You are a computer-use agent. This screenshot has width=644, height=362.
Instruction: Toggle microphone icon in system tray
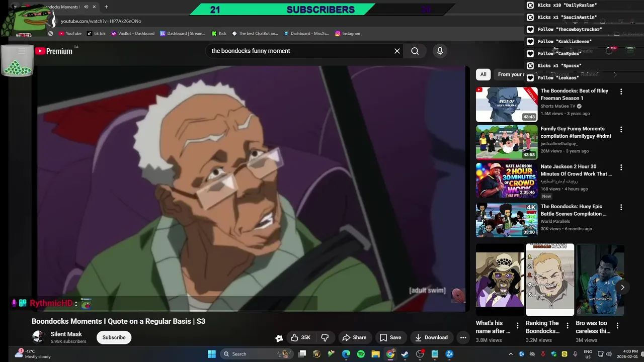[x=575, y=354]
